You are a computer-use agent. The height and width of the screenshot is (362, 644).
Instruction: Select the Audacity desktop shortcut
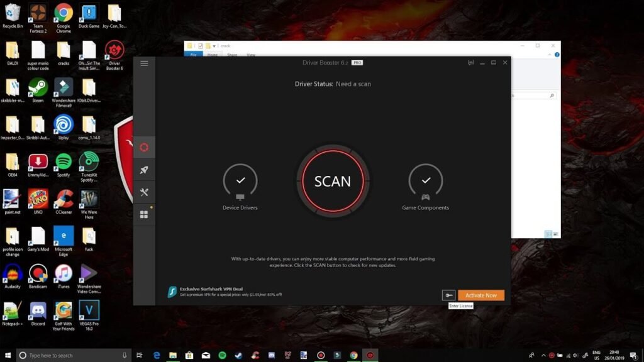13,277
